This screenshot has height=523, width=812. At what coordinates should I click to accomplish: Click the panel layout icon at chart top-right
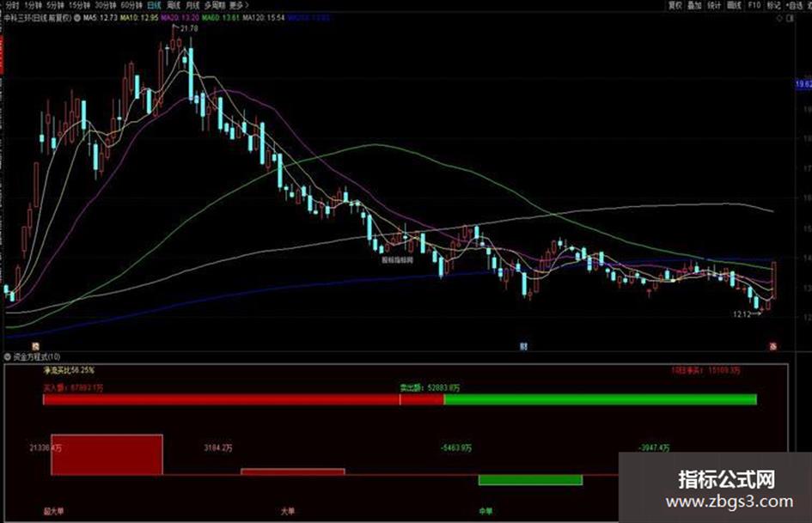pyautogui.click(x=790, y=18)
